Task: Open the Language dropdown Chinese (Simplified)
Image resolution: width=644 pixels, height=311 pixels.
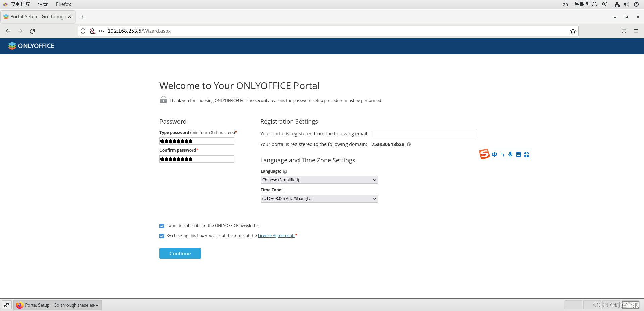Action: click(319, 180)
